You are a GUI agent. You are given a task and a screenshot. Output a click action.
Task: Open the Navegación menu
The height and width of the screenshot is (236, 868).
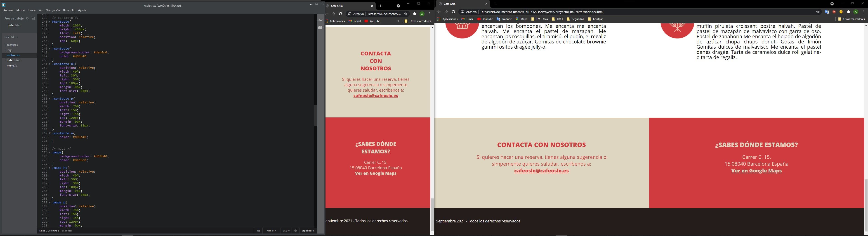coord(53,10)
